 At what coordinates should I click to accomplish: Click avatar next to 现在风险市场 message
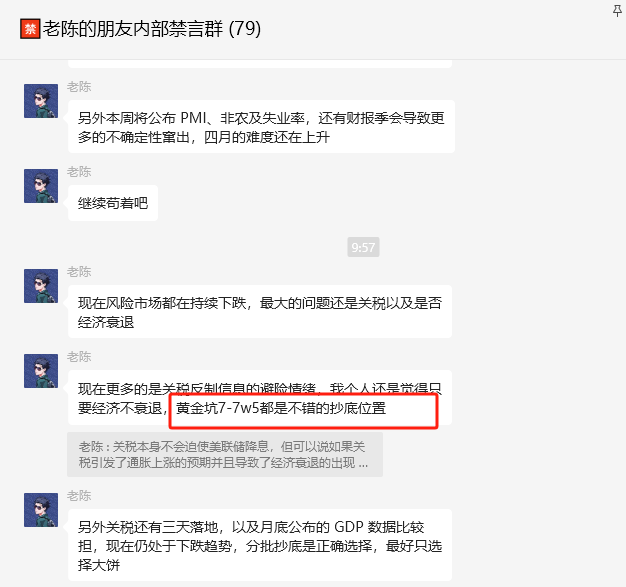coord(41,286)
